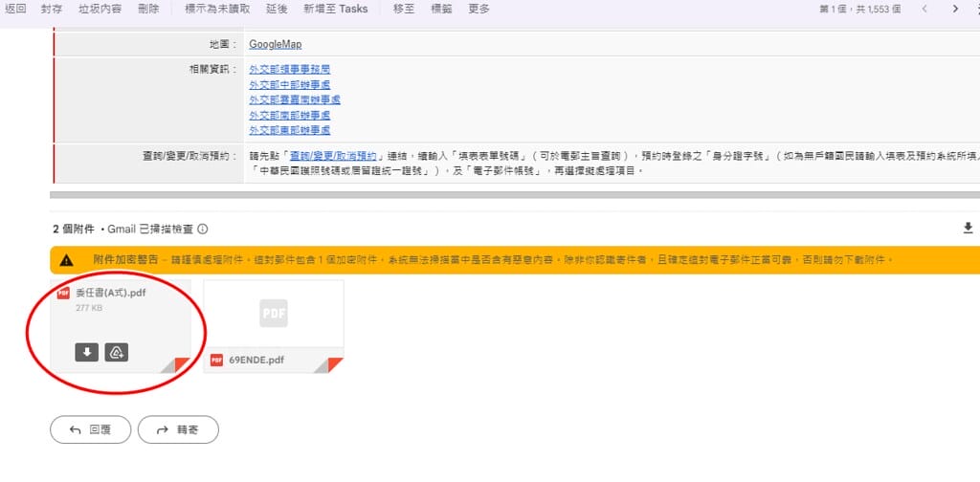Archive message with 封存
Image resolution: width=980 pixels, height=482 pixels.
tap(52, 9)
